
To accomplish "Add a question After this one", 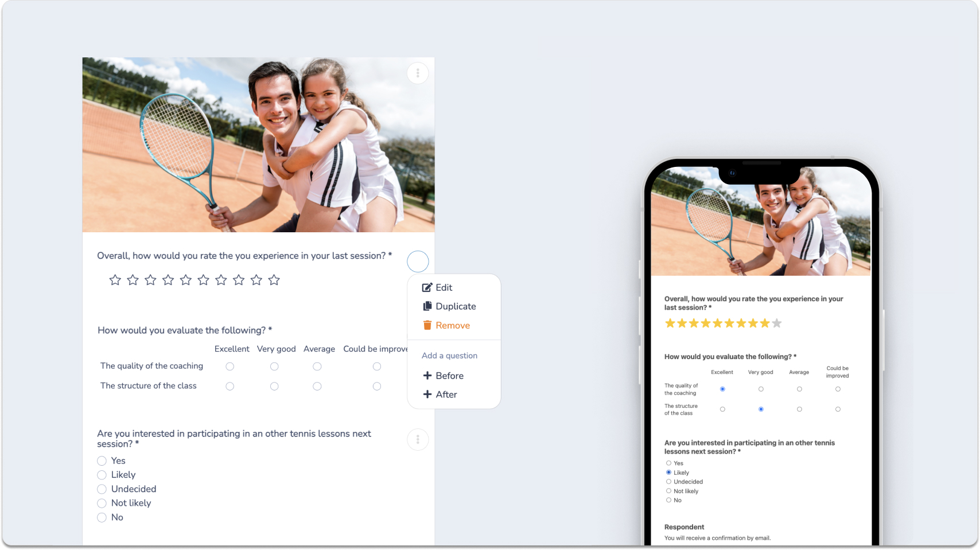I will [440, 395].
